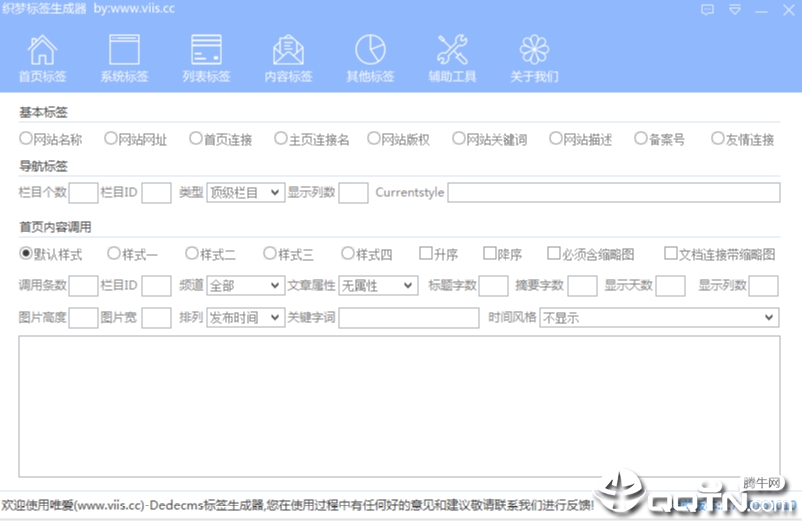Select the 网站网址 radio button
Image resolution: width=802 pixels, height=521 pixels.
pyautogui.click(x=110, y=138)
